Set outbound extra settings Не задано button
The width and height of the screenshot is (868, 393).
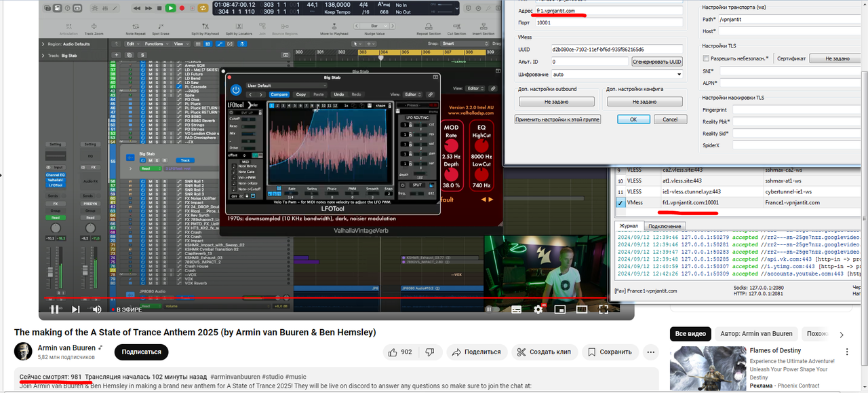557,101
